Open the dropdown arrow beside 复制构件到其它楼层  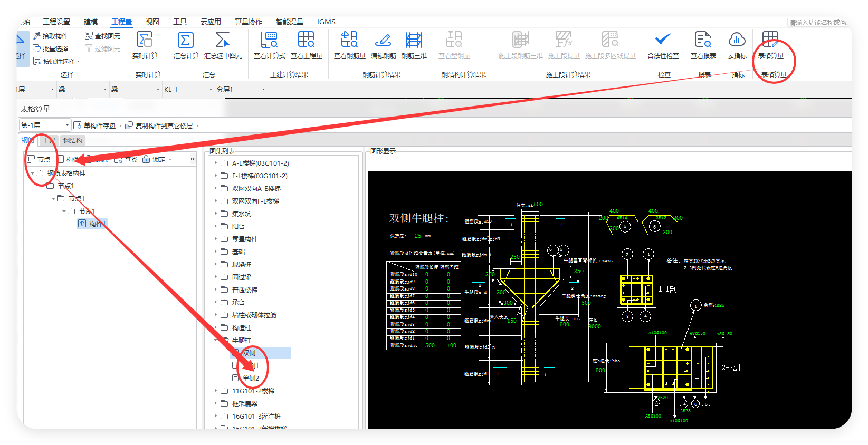tap(197, 125)
